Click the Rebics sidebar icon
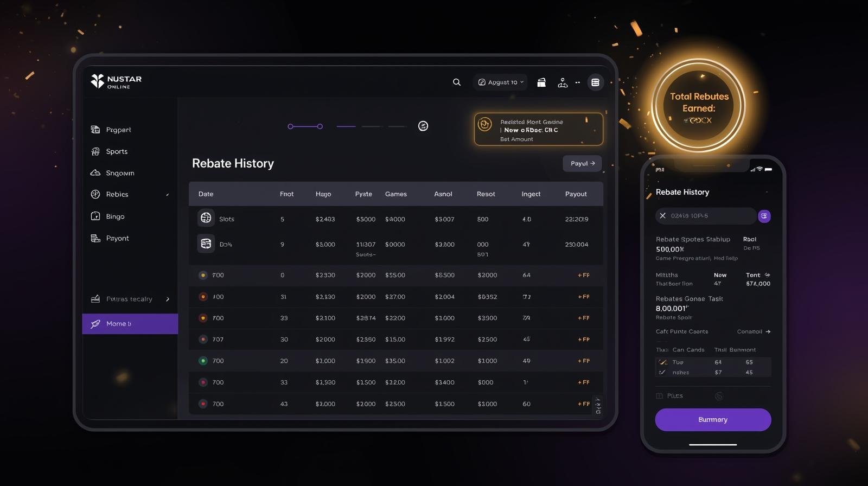 point(95,194)
